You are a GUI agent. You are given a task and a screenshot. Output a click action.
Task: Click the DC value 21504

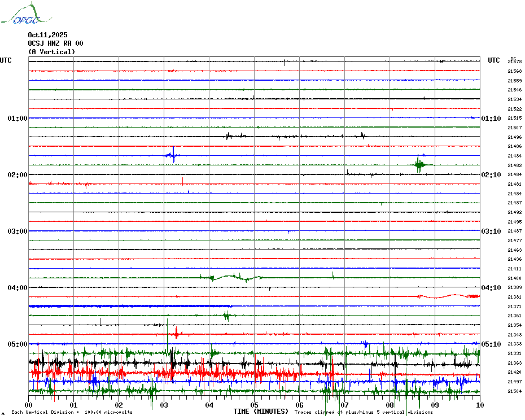coord(514,391)
